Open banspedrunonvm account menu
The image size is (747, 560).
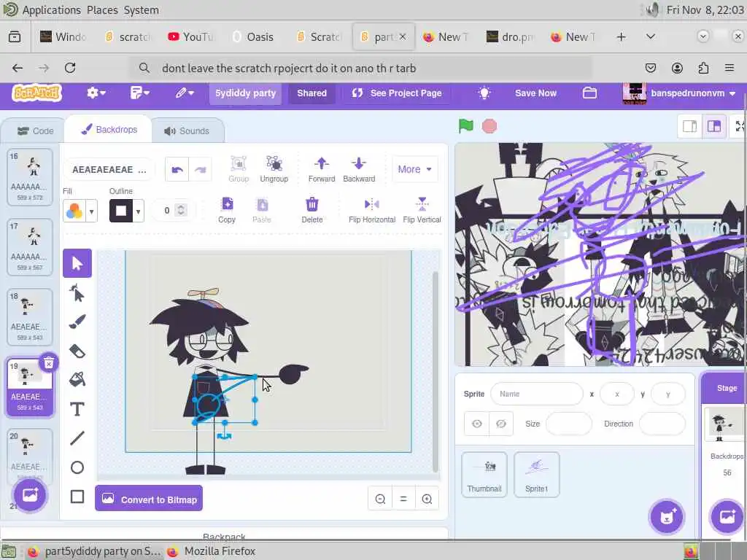click(680, 93)
